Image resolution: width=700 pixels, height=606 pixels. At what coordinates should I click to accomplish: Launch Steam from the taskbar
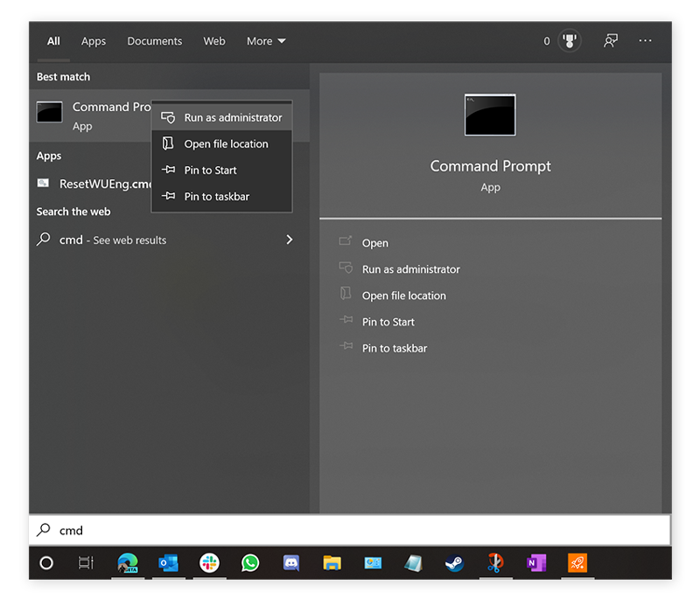454,564
